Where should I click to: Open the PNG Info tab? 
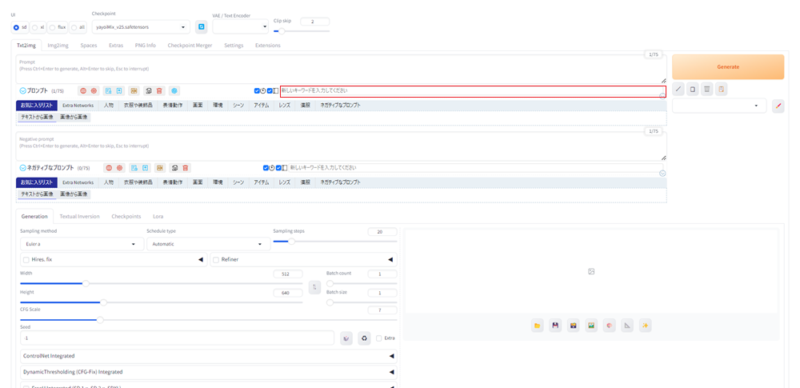coord(145,45)
